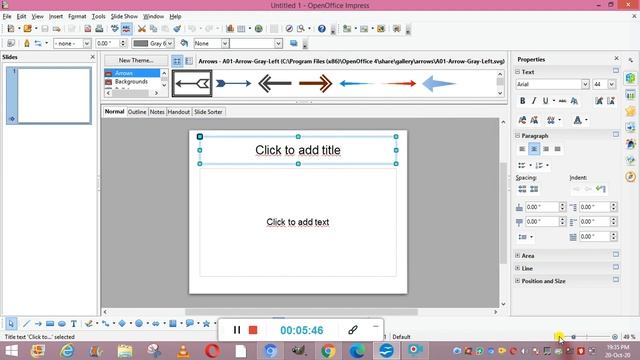Select the Text tool in drawing toolbar
Screen dimensions: 640x360
point(73,324)
